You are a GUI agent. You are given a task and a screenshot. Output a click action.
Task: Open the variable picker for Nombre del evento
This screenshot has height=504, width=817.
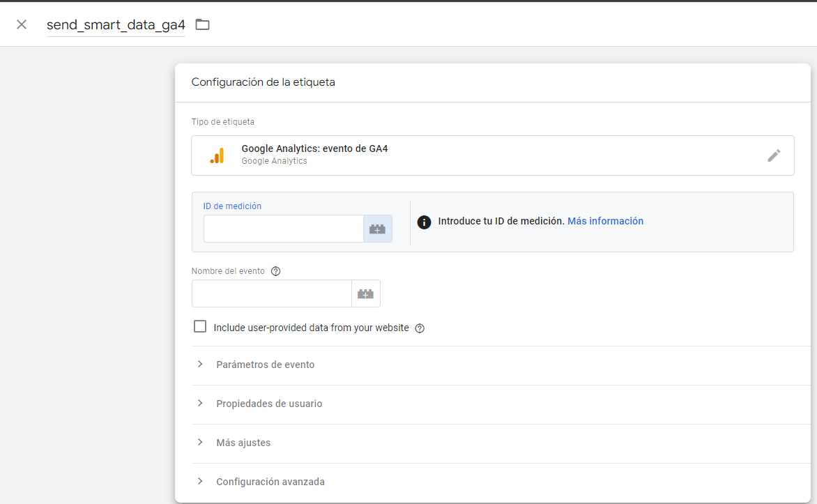(x=365, y=293)
